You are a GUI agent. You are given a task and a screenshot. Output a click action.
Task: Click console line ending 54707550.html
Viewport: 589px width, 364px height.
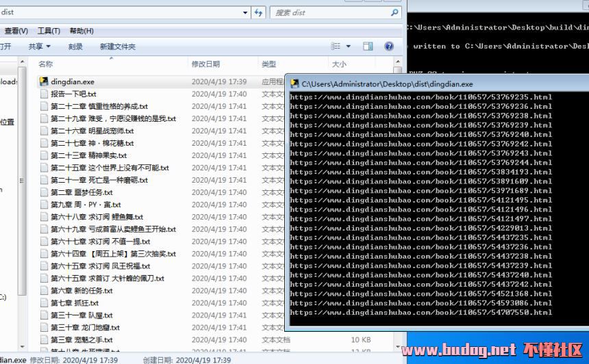tap(421, 313)
